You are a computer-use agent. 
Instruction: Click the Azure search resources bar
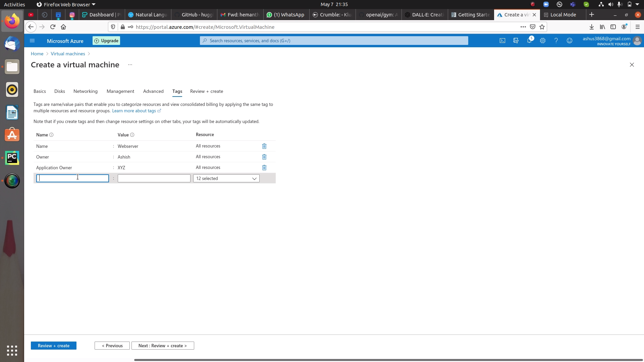(x=334, y=41)
